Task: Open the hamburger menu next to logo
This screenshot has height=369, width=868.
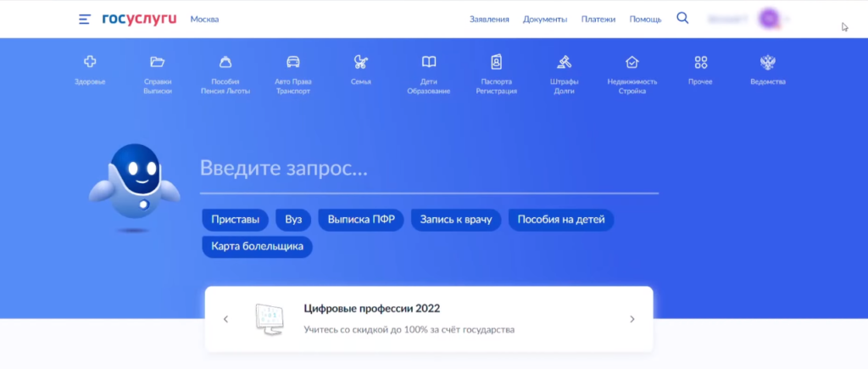Action: tap(84, 20)
